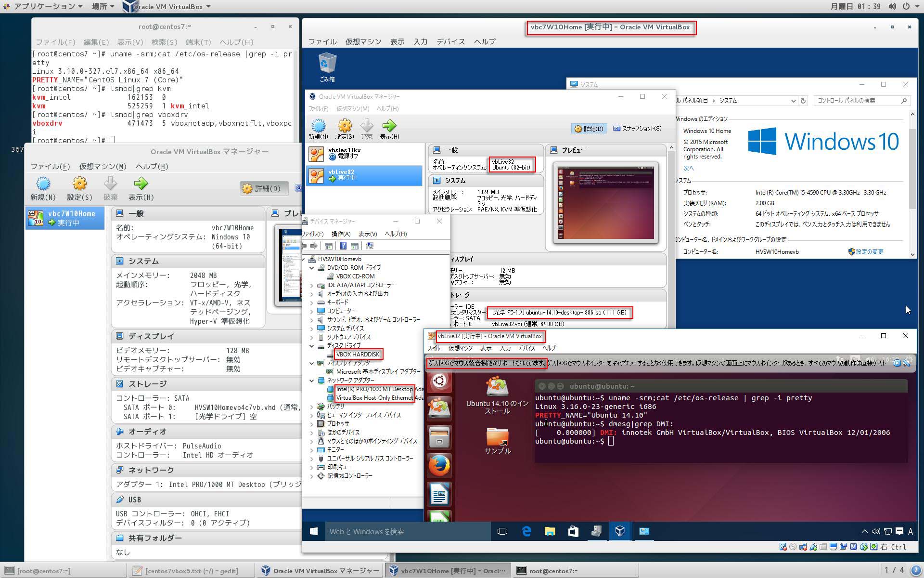Dismiss mouse integration notification in vbLive32

coord(897,363)
